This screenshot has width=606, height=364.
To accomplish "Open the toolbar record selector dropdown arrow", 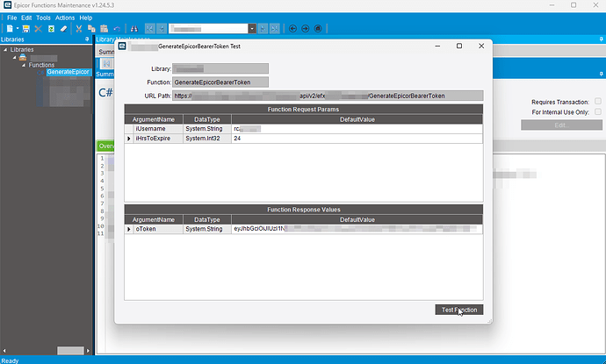I will click(x=252, y=29).
